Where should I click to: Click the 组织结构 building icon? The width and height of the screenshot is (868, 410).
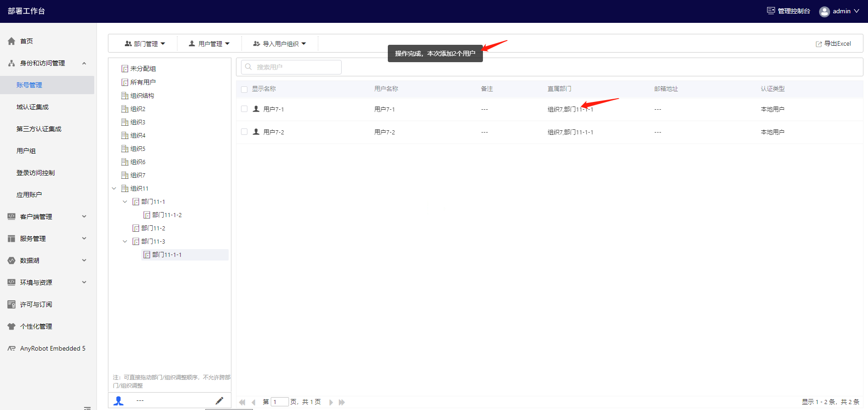[x=125, y=96]
